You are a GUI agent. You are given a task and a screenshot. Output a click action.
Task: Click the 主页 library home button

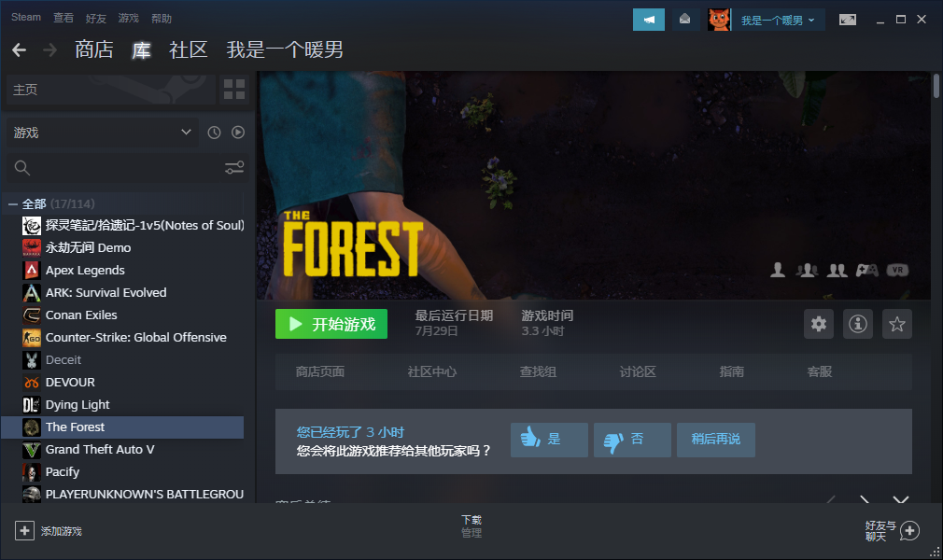point(111,90)
